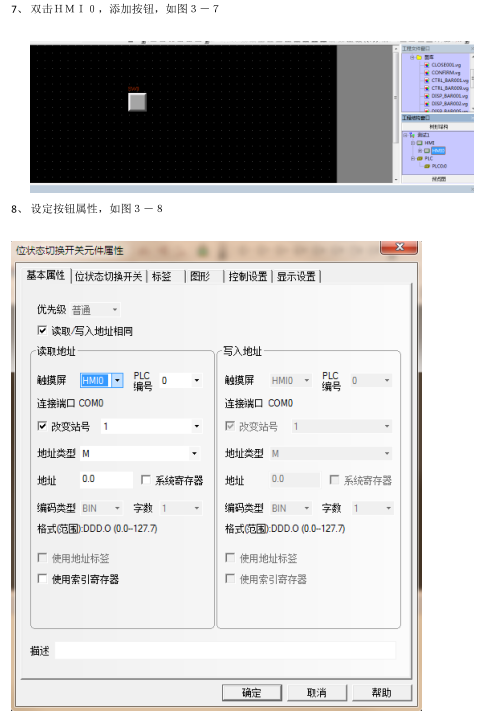Select the CONFIRM.vg graphic icon

coord(427,73)
